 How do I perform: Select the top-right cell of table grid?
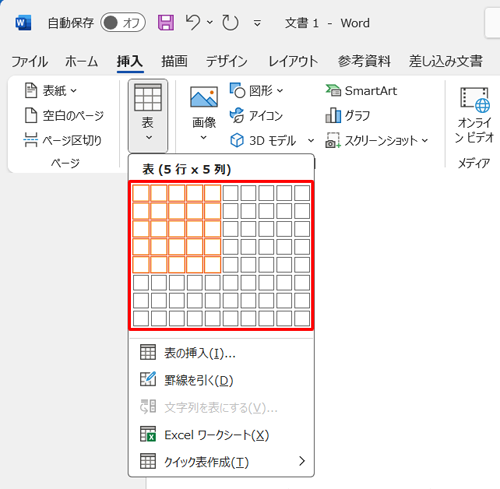[x=302, y=193]
